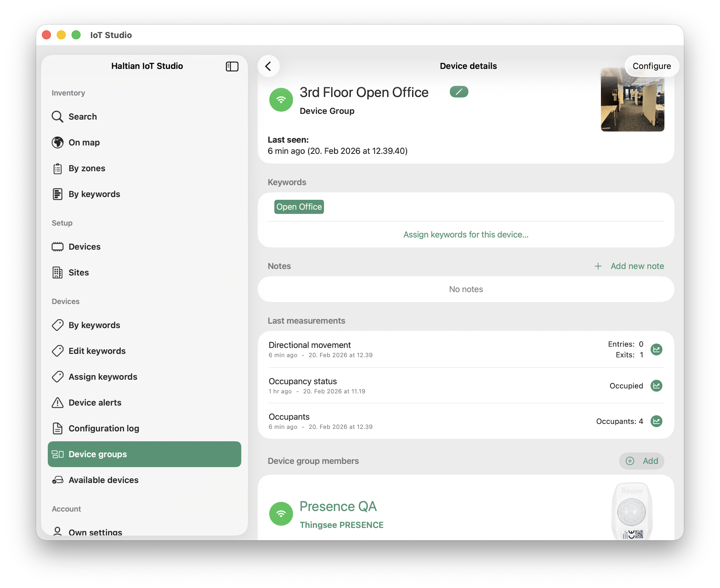
Task: Click the pencil icon beside 3rd Floor Open Office
Action: point(459,92)
